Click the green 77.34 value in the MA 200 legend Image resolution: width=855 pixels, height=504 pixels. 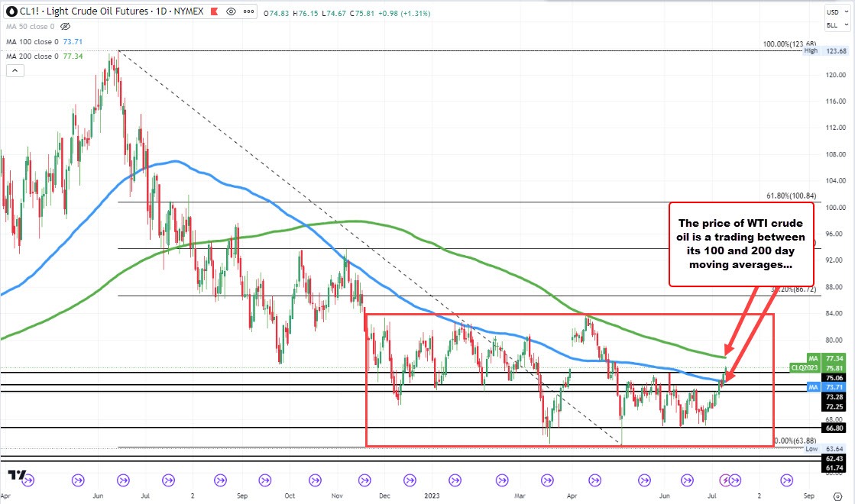[73, 56]
